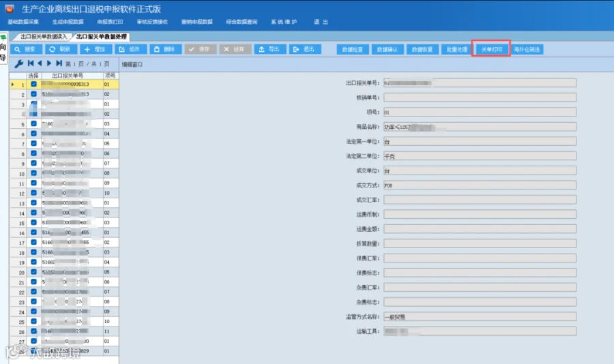The height and width of the screenshot is (364, 614).
Task: Open the 撤销申报数据 menu
Action: [197, 22]
